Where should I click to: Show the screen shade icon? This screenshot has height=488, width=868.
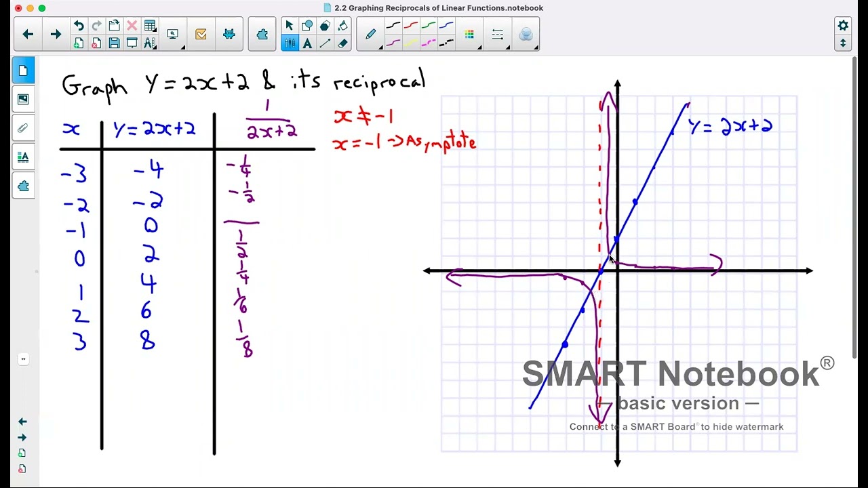point(132,43)
